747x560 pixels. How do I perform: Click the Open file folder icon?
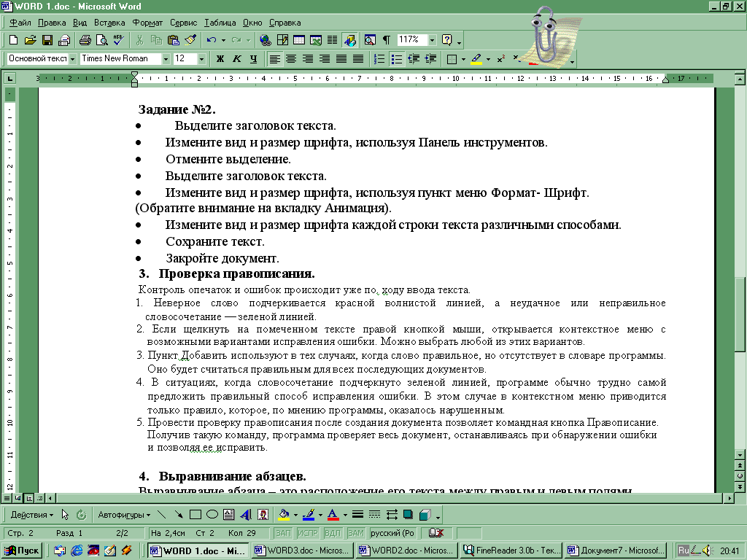(x=31, y=40)
